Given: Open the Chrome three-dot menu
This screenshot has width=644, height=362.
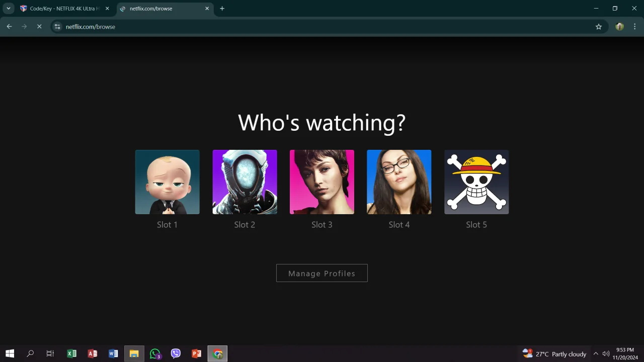Looking at the screenshot, I should pyautogui.click(x=635, y=27).
